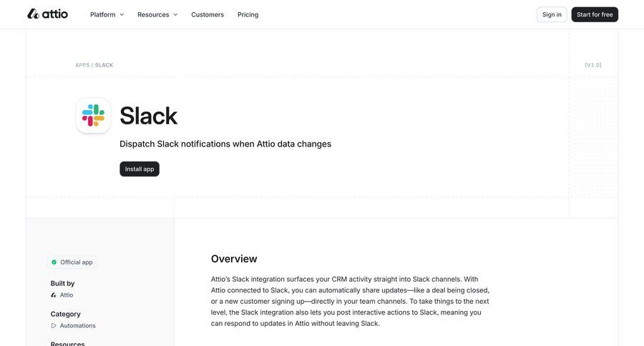The image size is (644, 346).
Task: Click the large Slack title heading
Action: tap(148, 116)
